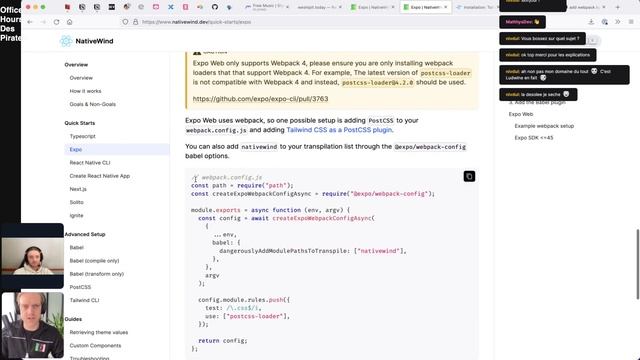Open the PostCSS advanced setup page
The image size is (640, 360).
[80, 287]
